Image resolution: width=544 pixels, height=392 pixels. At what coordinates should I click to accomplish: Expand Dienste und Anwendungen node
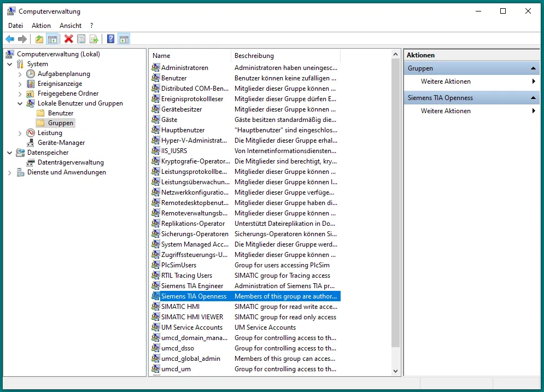pos(10,172)
